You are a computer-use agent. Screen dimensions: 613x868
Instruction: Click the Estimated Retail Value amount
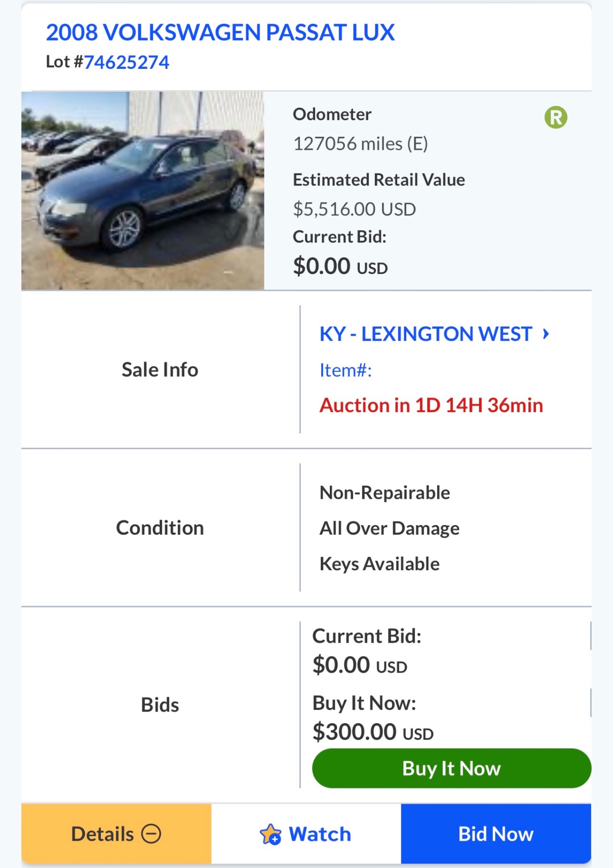354,209
